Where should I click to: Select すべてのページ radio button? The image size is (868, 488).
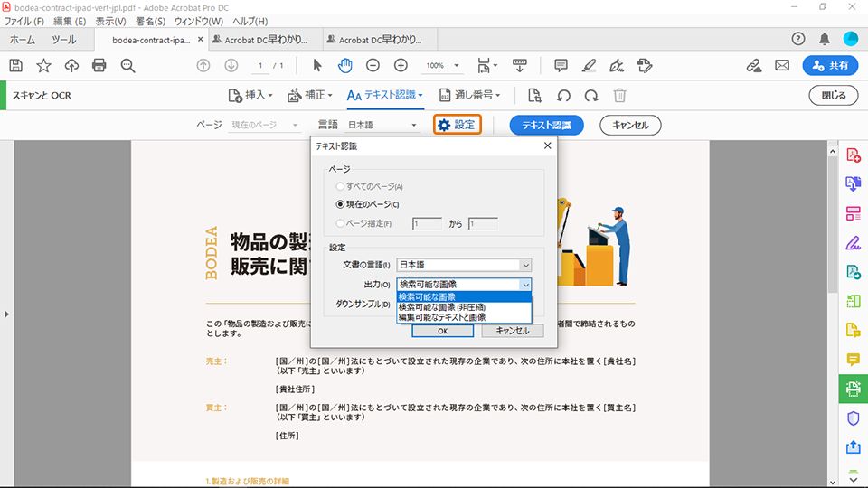pyautogui.click(x=341, y=186)
